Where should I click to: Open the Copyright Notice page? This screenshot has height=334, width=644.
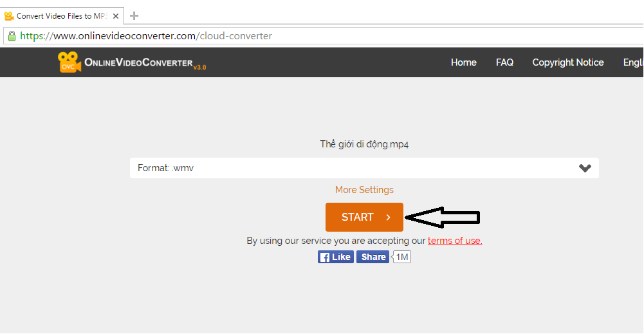[568, 62]
